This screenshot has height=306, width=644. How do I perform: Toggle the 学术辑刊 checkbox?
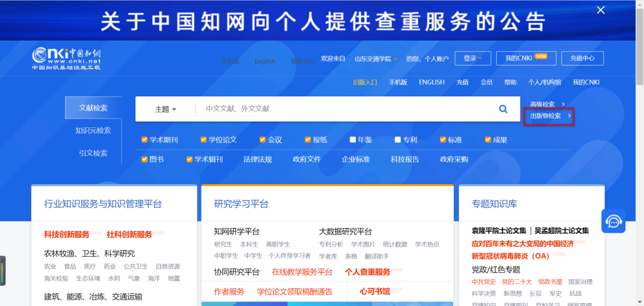click(x=190, y=159)
